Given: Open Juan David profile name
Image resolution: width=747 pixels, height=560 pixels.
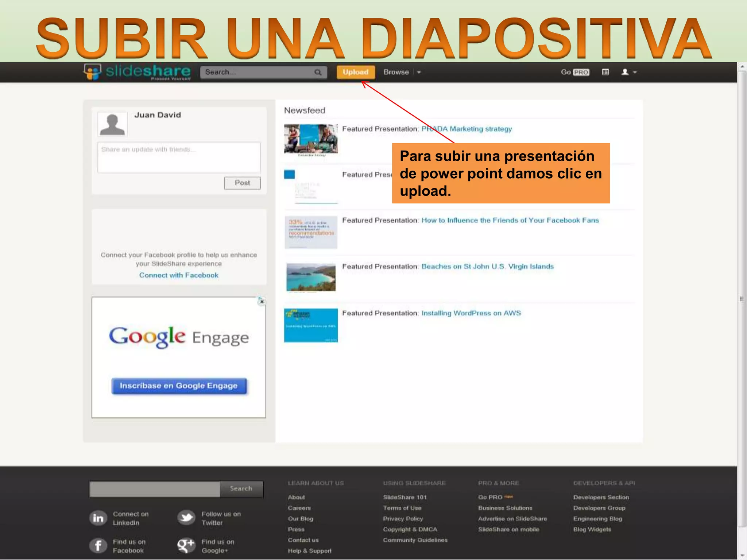Looking at the screenshot, I should [x=158, y=115].
